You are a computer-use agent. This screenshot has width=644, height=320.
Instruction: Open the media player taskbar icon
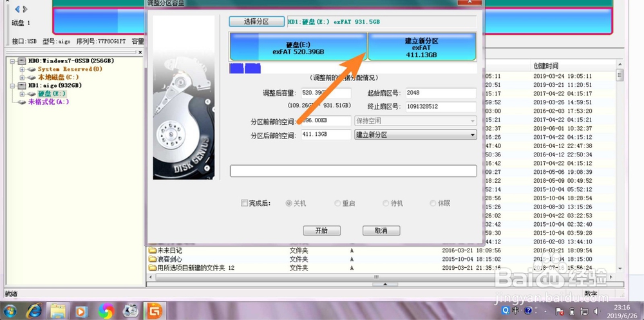(81, 311)
